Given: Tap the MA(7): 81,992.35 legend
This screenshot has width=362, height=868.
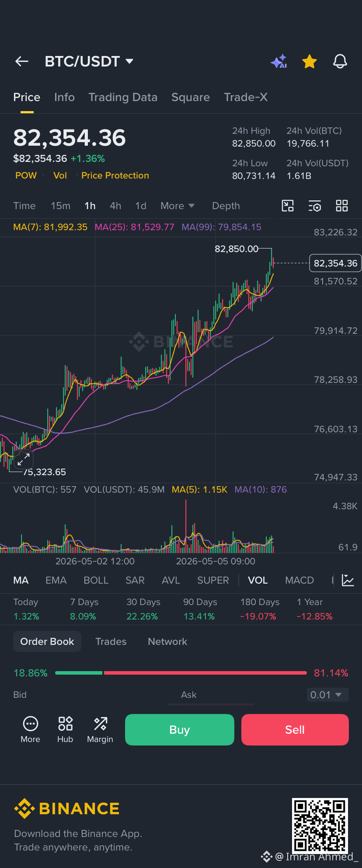Looking at the screenshot, I should (x=50, y=227).
